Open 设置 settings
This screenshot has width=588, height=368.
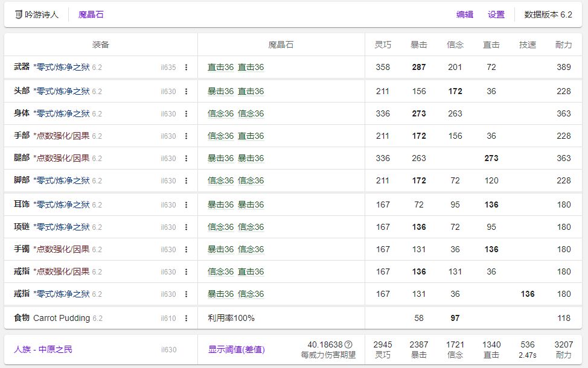(x=496, y=14)
